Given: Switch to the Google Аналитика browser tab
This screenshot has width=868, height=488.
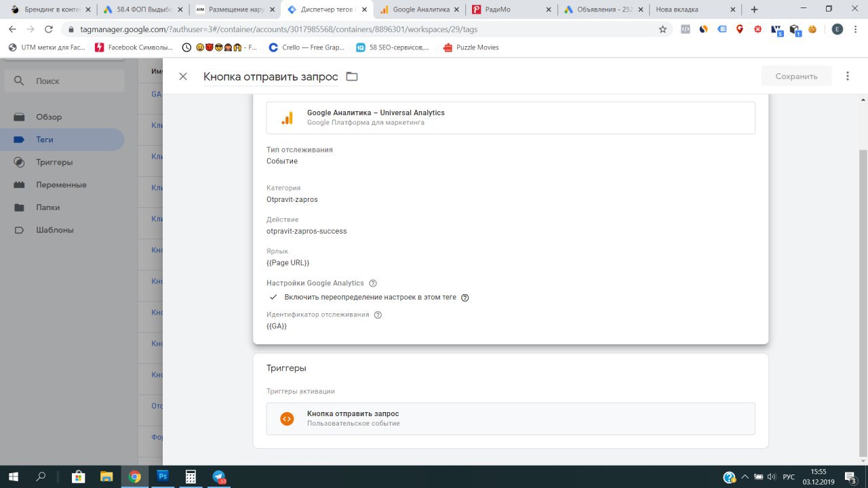Looking at the screenshot, I should point(419,9).
